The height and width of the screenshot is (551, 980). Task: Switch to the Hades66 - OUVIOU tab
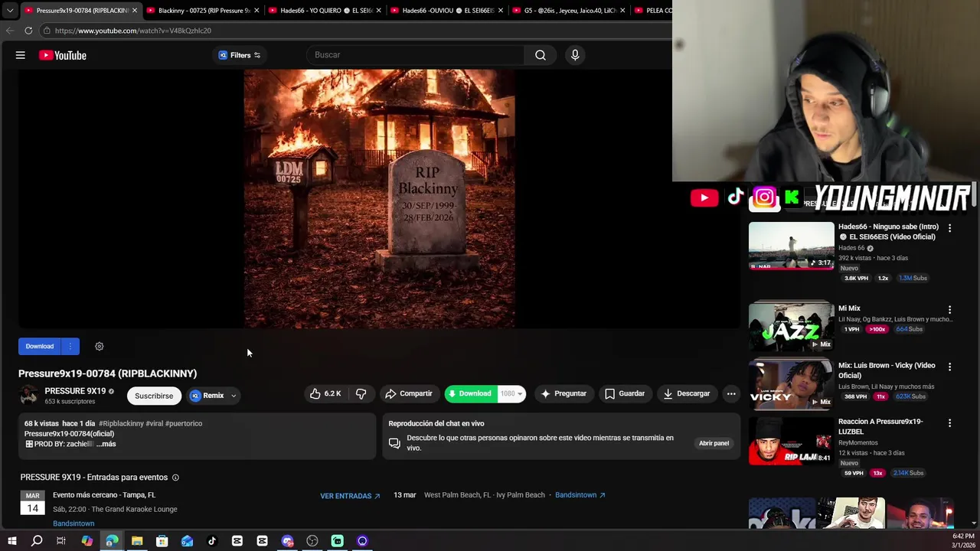447,11
